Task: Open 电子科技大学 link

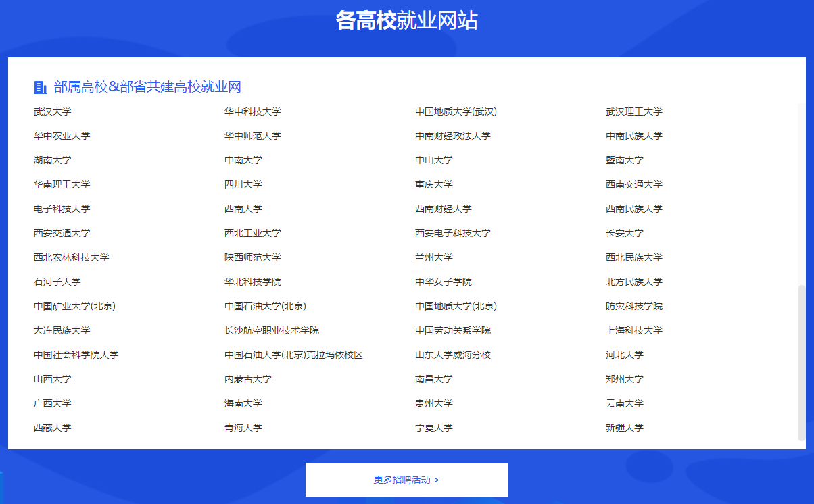Action: [x=62, y=209]
